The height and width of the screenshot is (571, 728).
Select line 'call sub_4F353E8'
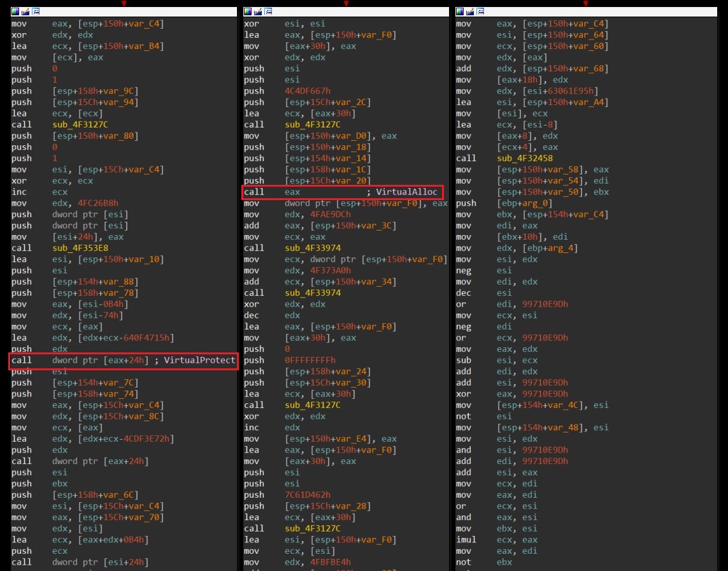(x=61, y=248)
